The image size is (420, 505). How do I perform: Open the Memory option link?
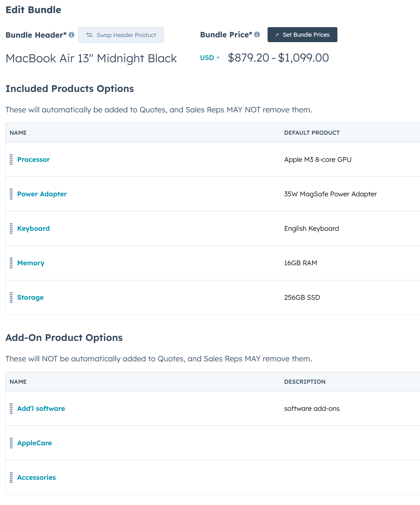point(31,263)
